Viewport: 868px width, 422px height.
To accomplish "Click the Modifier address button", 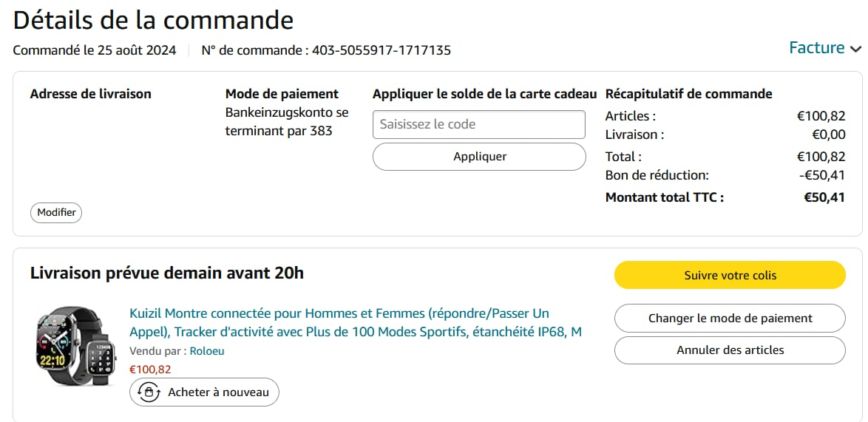I will tap(56, 212).
